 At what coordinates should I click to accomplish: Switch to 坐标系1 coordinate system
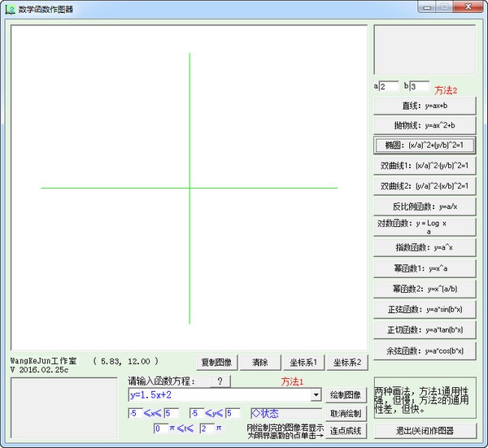pos(303,363)
